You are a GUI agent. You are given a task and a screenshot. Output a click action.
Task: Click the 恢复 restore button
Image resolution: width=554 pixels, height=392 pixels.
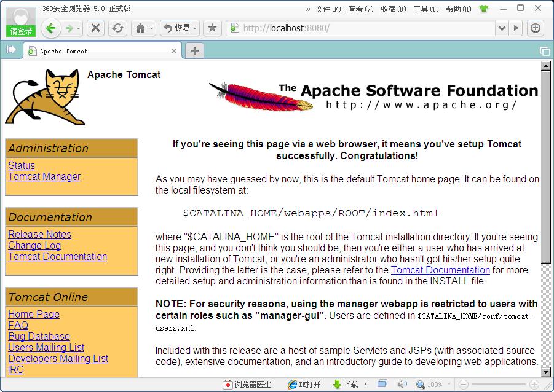click(x=176, y=28)
